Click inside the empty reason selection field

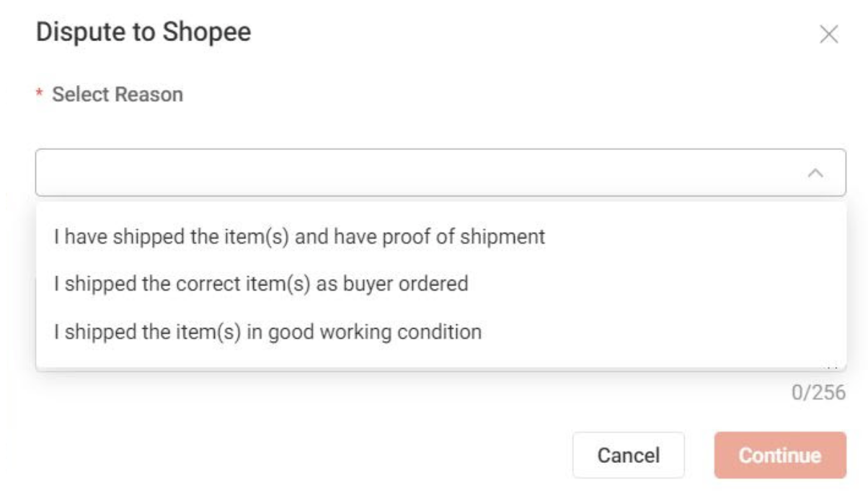pos(404,172)
